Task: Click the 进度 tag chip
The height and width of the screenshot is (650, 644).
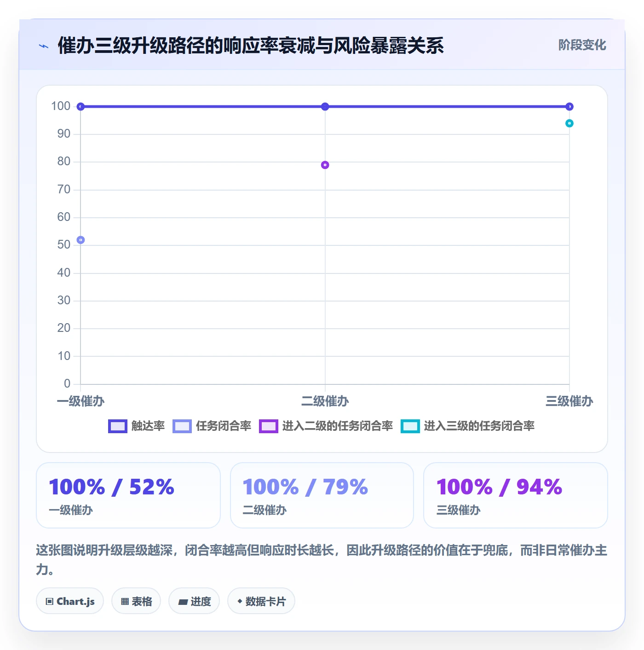Action: 194,601
